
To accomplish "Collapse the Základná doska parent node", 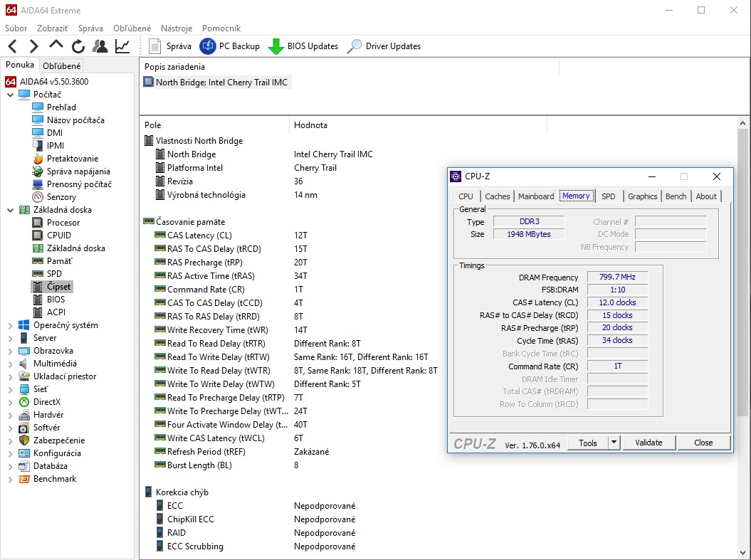I will 10,210.
